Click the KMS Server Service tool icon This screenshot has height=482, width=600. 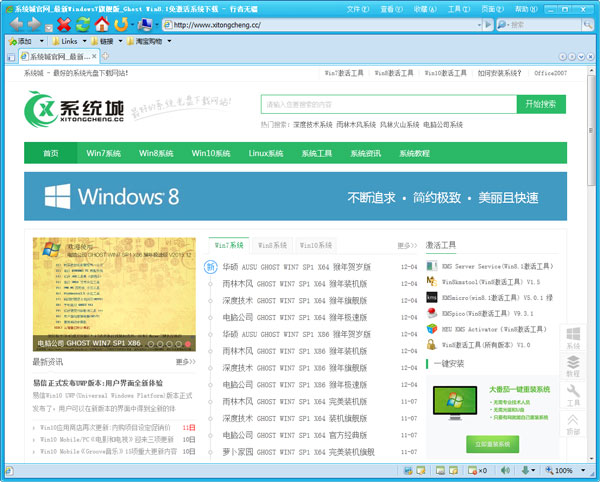(432, 266)
